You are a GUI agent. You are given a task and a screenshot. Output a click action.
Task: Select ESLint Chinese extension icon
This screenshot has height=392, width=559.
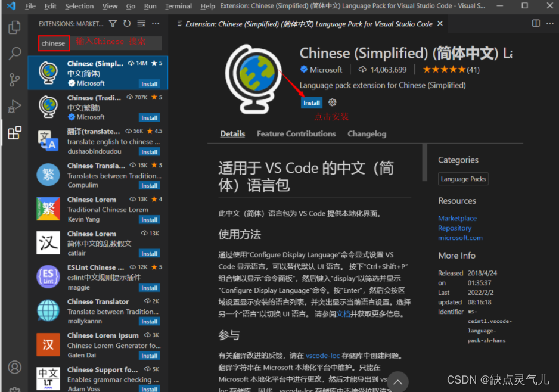(48, 276)
